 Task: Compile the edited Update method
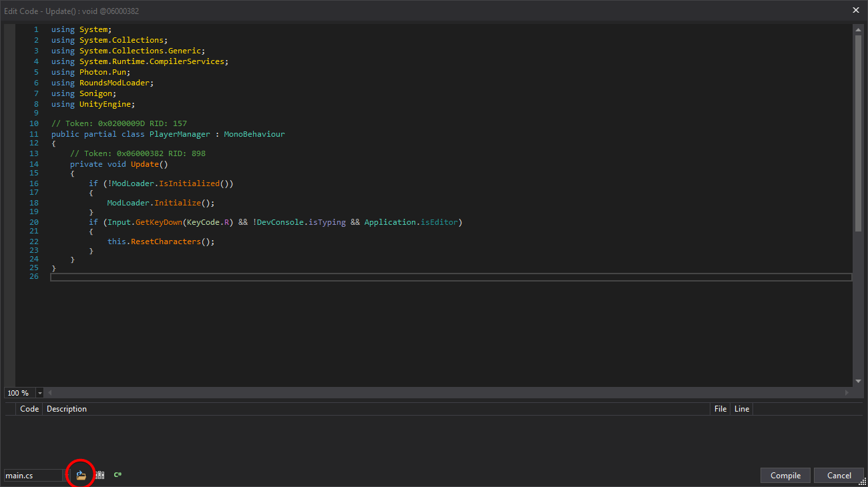pos(785,475)
